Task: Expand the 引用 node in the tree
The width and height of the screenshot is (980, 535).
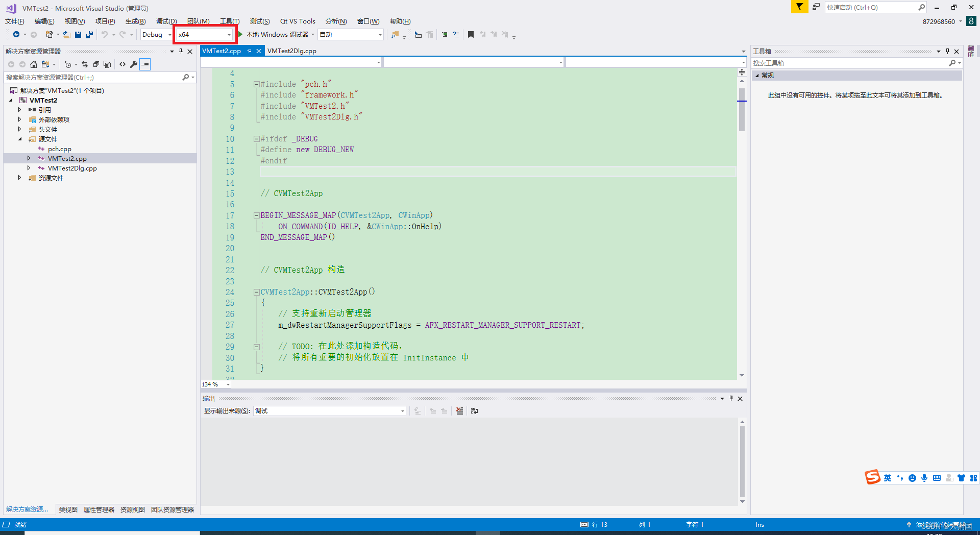Action: coord(20,110)
